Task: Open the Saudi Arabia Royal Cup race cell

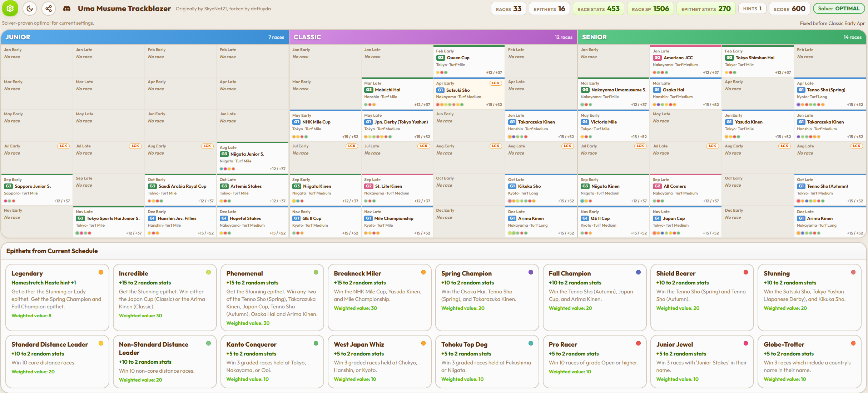Action: tap(180, 190)
